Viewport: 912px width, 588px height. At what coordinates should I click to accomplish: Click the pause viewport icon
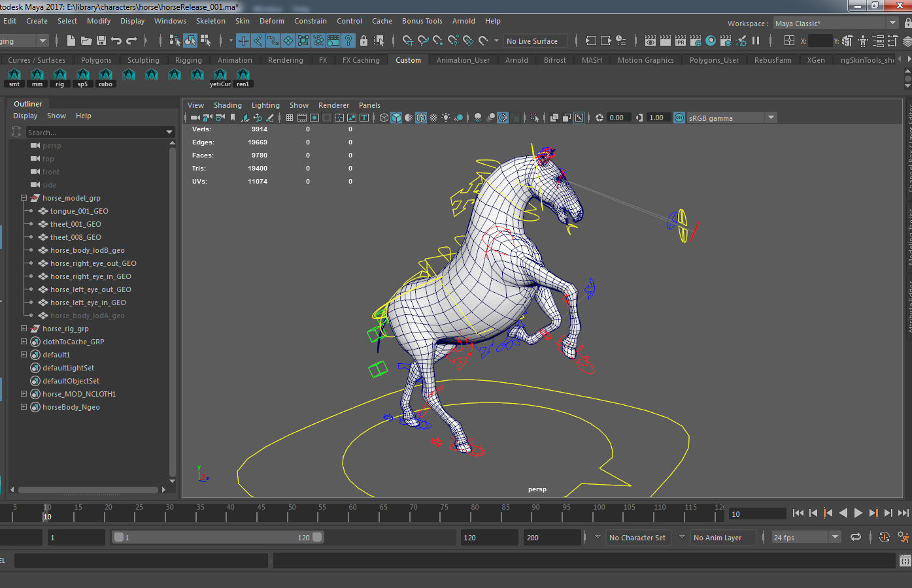[756, 41]
